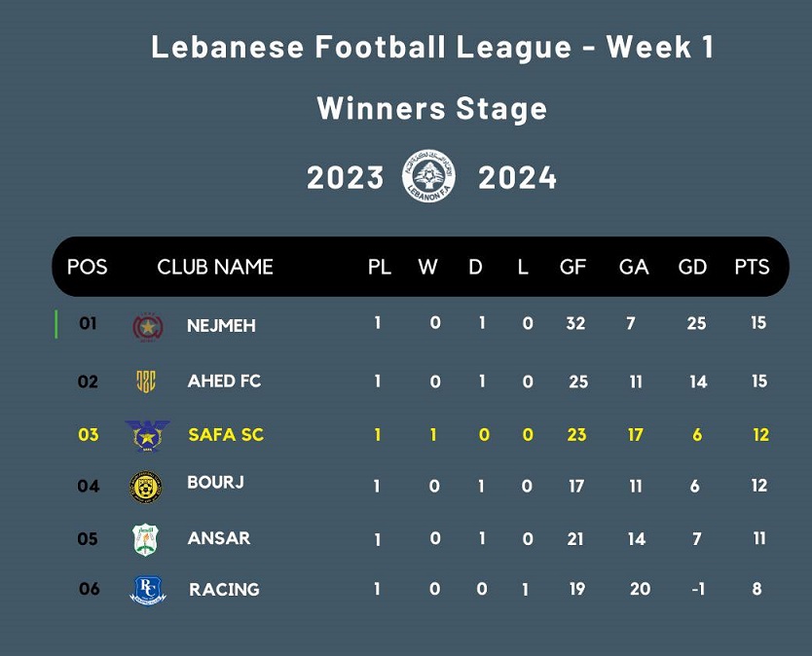Click the Ahed FC club crest
812x656 pixels.
pyautogui.click(x=146, y=382)
